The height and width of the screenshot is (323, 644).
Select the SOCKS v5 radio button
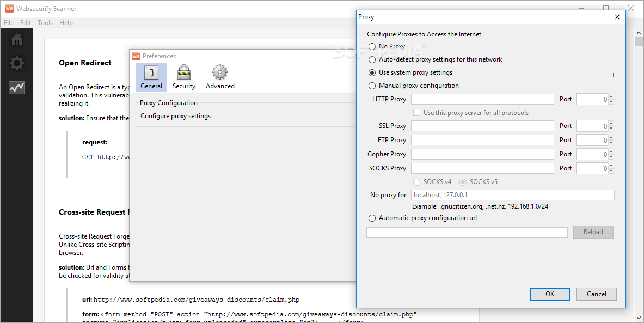pyautogui.click(x=463, y=182)
